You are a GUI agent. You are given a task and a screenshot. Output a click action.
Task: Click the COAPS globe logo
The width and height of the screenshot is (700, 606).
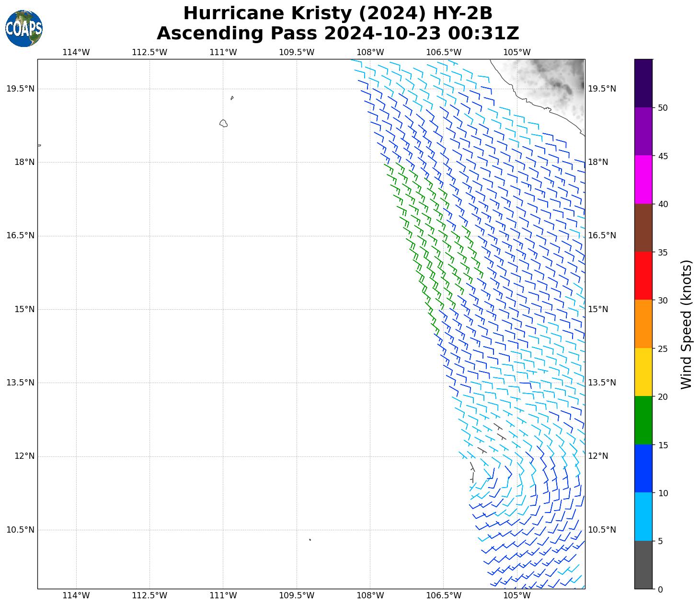pyautogui.click(x=24, y=29)
